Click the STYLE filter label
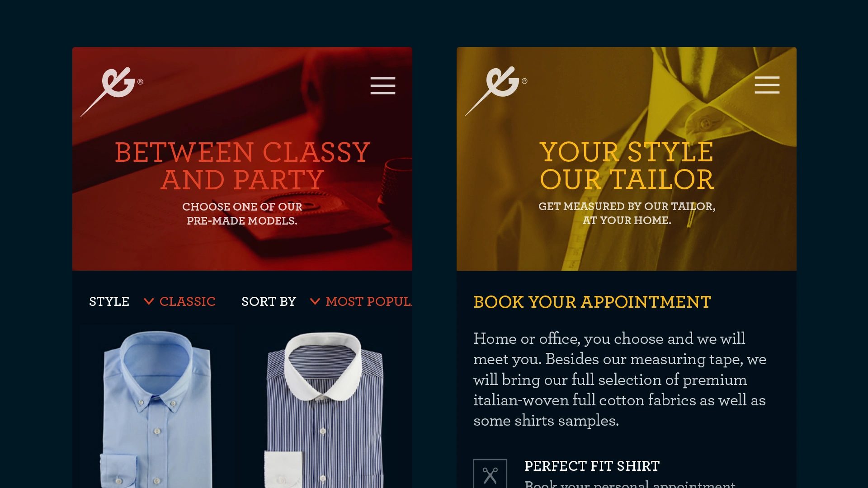Viewport: 868px width, 488px height. pyautogui.click(x=109, y=301)
